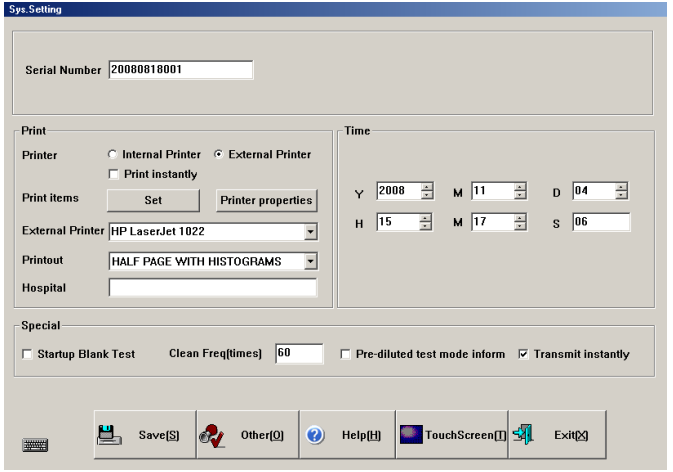
Task: Open the on-screen keyboard icon
Action: (x=35, y=445)
